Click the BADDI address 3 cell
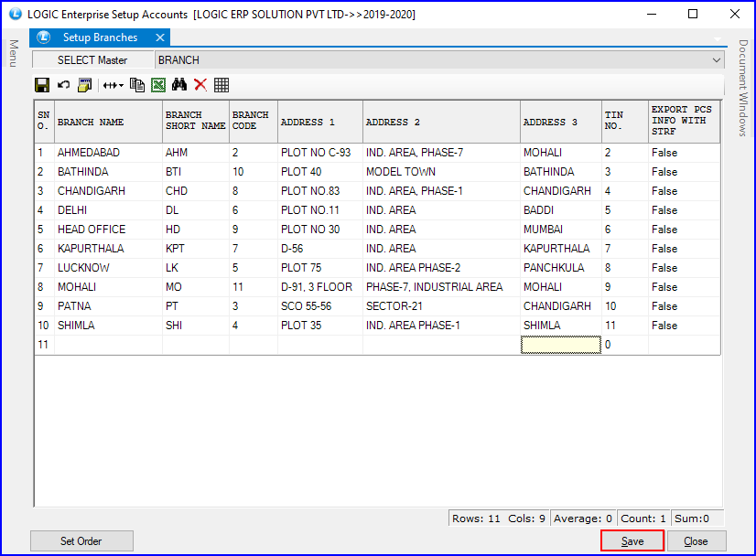 [561, 210]
